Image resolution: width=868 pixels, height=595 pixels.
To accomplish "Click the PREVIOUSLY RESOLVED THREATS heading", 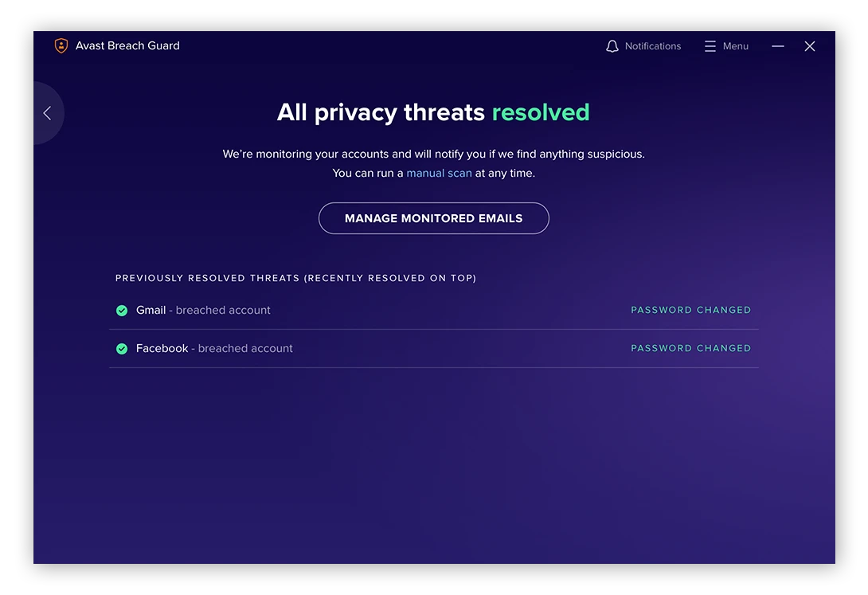I will tap(295, 278).
